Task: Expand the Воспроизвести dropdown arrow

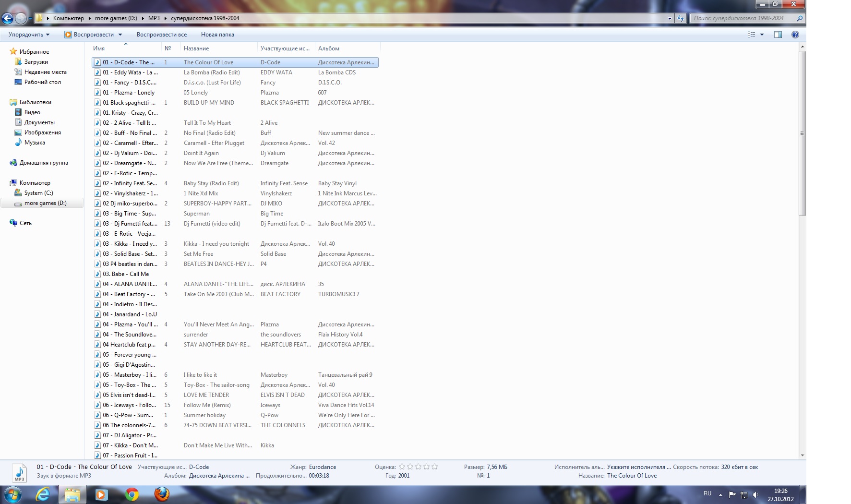Action: [120, 35]
